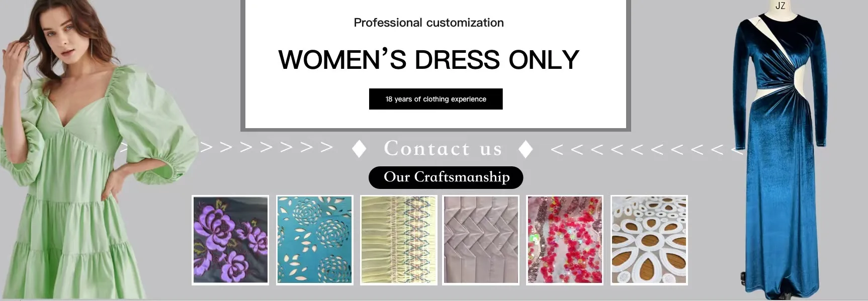Open the red sequin fabric thumbnail

pos(565,240)
